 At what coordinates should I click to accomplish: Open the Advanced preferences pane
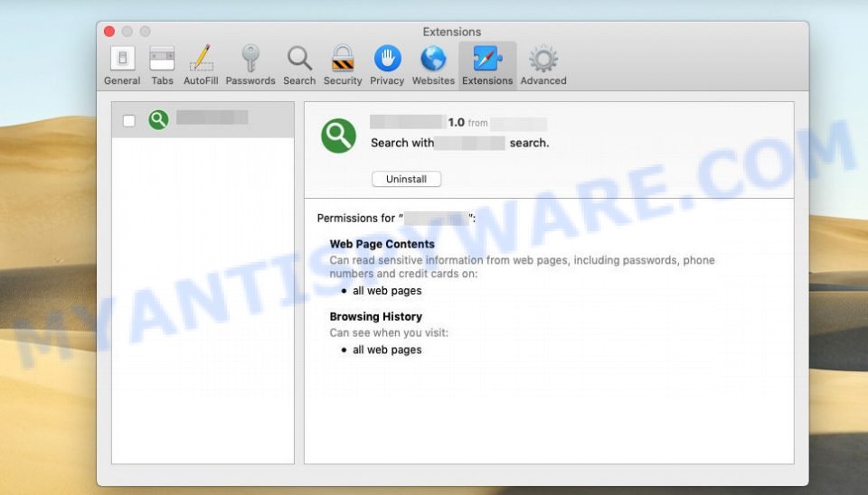pos(543,65)
